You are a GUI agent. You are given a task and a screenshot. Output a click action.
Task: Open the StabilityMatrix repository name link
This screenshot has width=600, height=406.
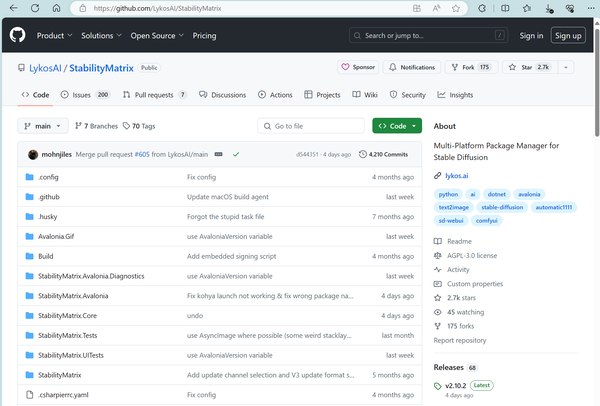[101, 68]
